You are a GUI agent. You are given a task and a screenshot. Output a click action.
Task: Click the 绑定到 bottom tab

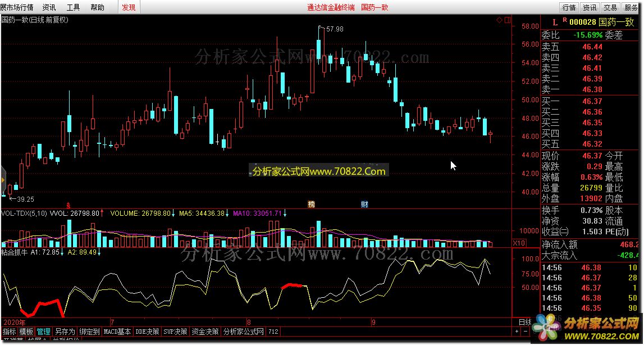[89, 332]
